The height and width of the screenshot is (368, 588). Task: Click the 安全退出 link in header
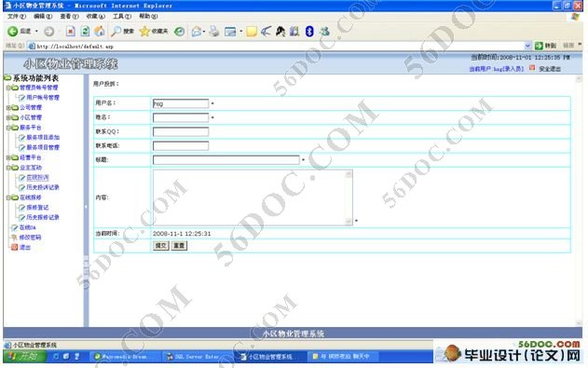[550, 69]
